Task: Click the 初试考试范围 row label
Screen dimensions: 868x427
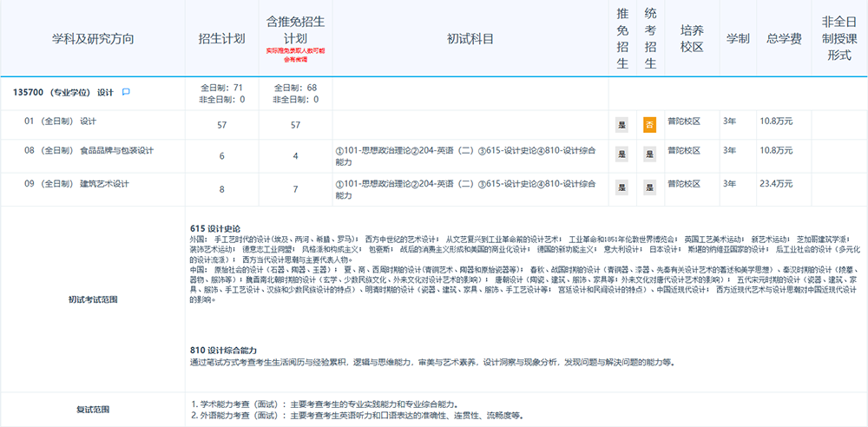Action: tap(93, 300)
